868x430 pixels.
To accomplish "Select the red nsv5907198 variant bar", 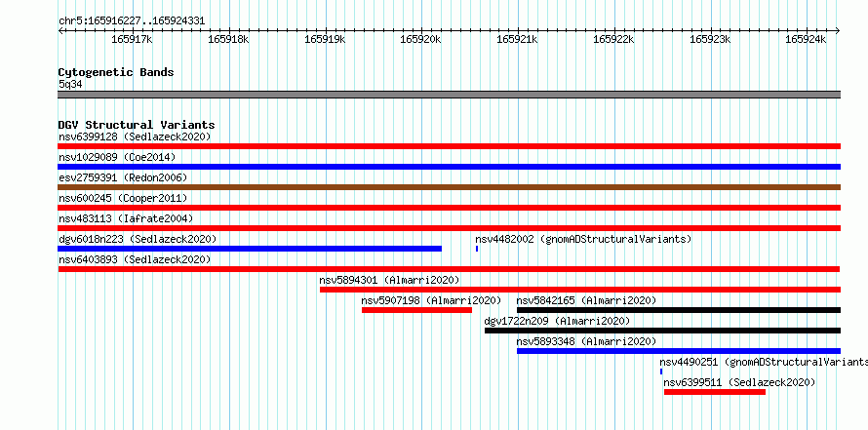I will (x=416, y=310).
